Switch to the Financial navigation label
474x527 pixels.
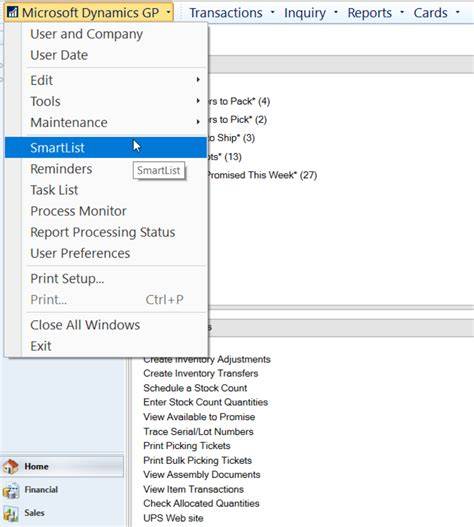coord(41,490)
